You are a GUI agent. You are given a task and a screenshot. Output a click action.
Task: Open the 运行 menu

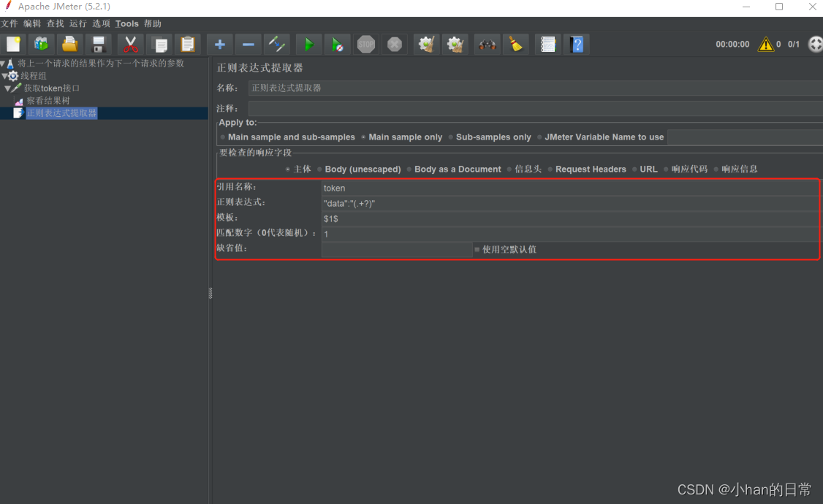point(77,23)
